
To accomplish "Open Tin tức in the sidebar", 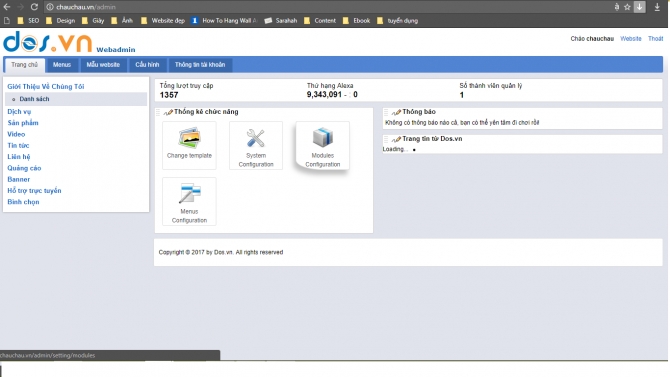I will click(18, 145).
